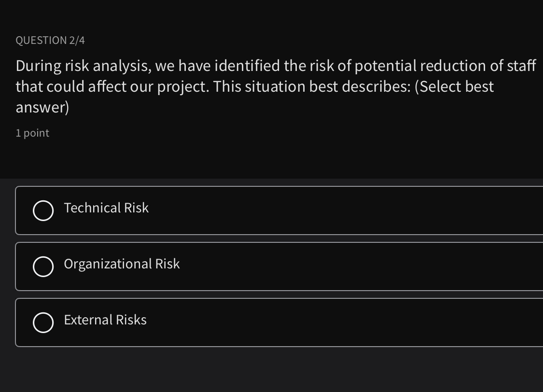Click the Organizational Risk label text
The image size is (543, 392).
coord(122,264)
